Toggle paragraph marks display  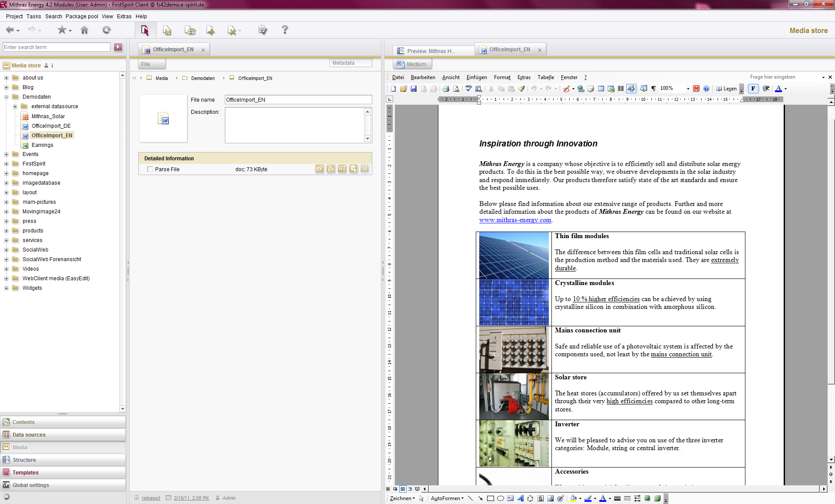[x=654, y=89]
